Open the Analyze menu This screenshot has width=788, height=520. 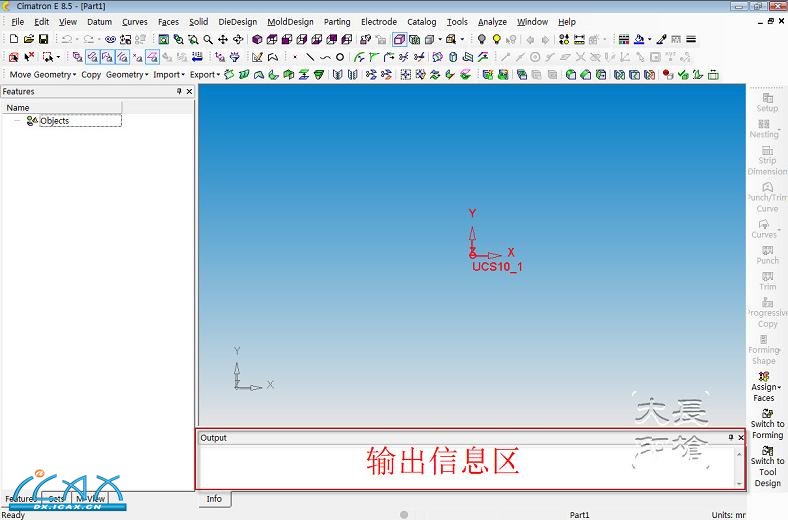click(x=492, y=22)
